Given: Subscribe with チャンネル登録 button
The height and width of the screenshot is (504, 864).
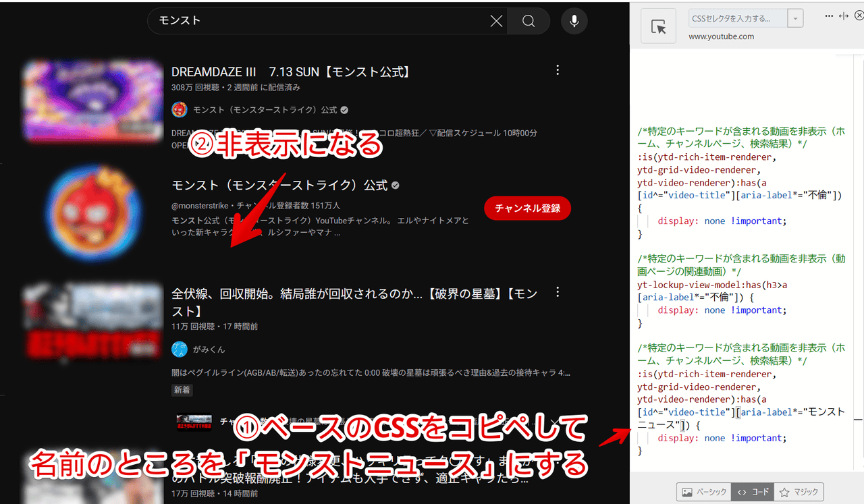Looking at the screenshot, I should [x=527, y=208].
